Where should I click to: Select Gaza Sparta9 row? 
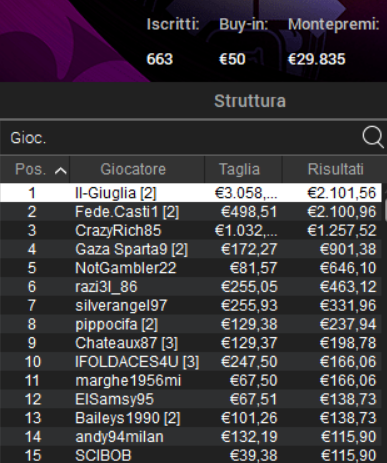(191, 249)
